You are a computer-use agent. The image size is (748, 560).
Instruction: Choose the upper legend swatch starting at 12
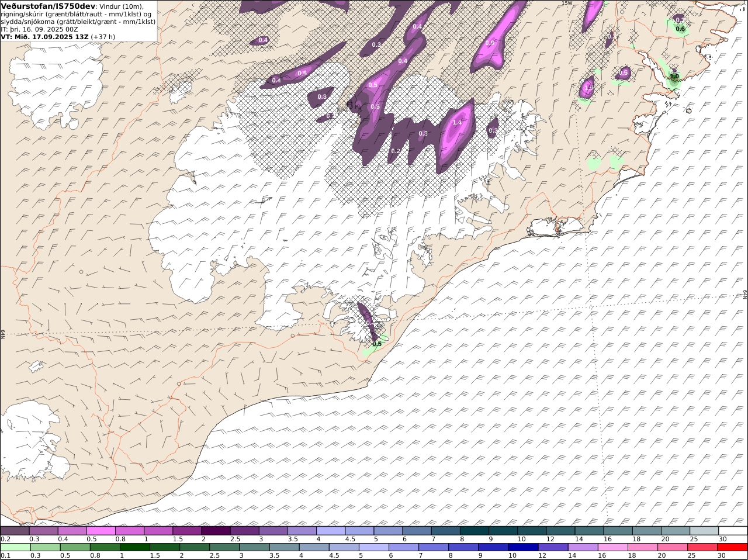[560, 531]
